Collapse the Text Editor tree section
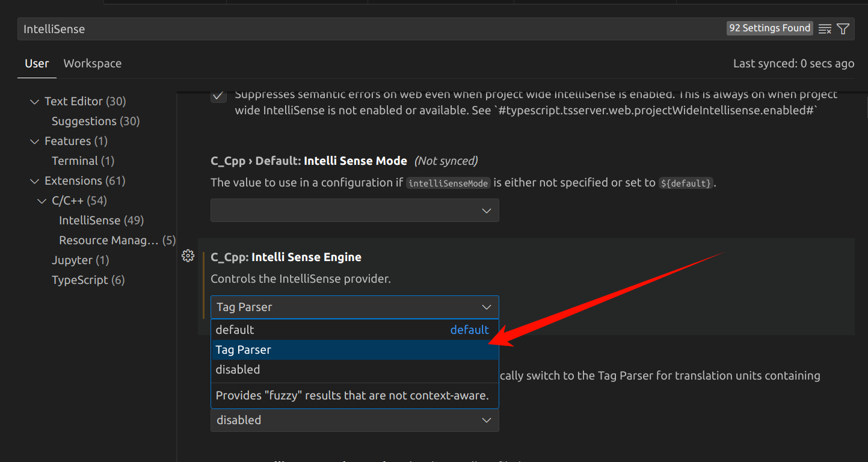Image resolution: width=868 pixels, height=462 pixels. click(x=35, y=102)
